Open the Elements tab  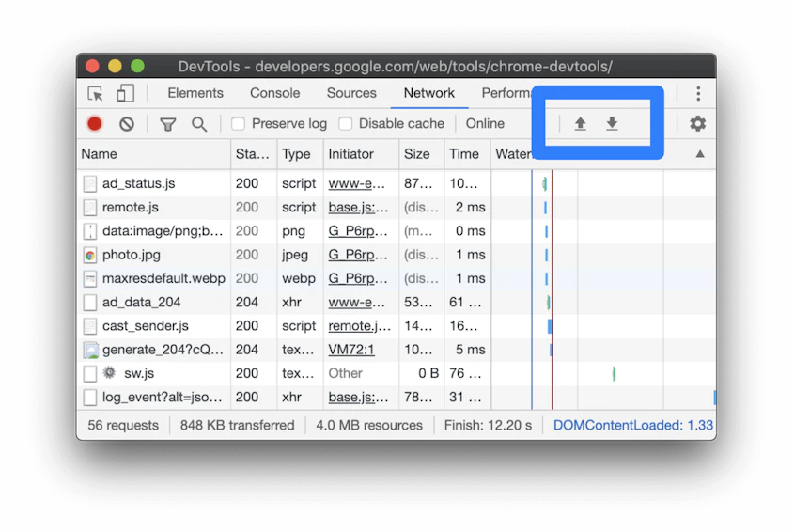[195, 93]
